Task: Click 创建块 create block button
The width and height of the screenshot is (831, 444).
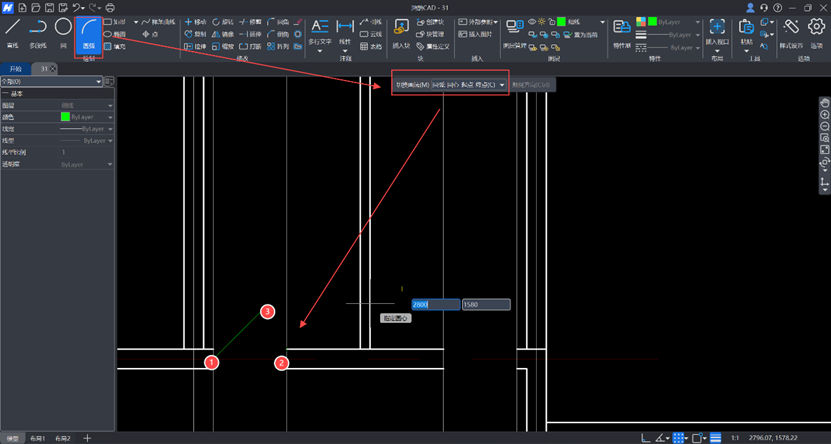Action: (430, 22)
